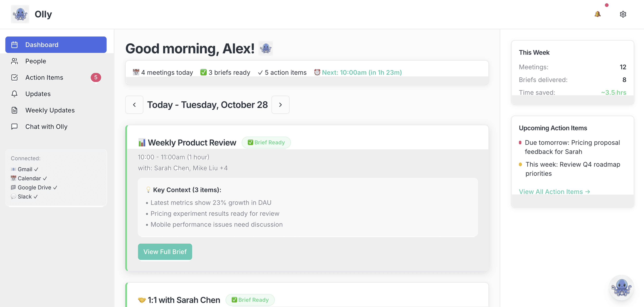Click Next: 10:00am meeting countdown text
Image resolution: width=644 pixels, height=307 pixels.
[x=362, y=72]
